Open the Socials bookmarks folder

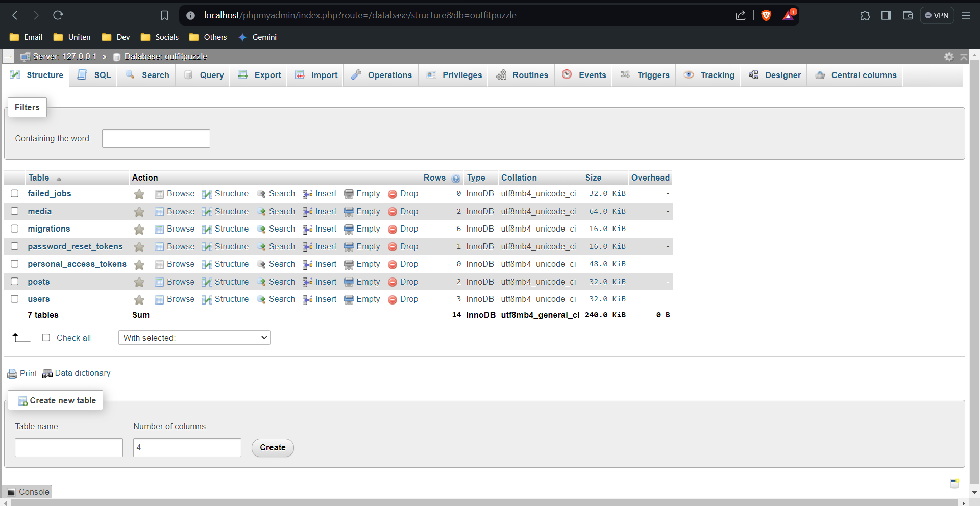click(x=160, y=37)
